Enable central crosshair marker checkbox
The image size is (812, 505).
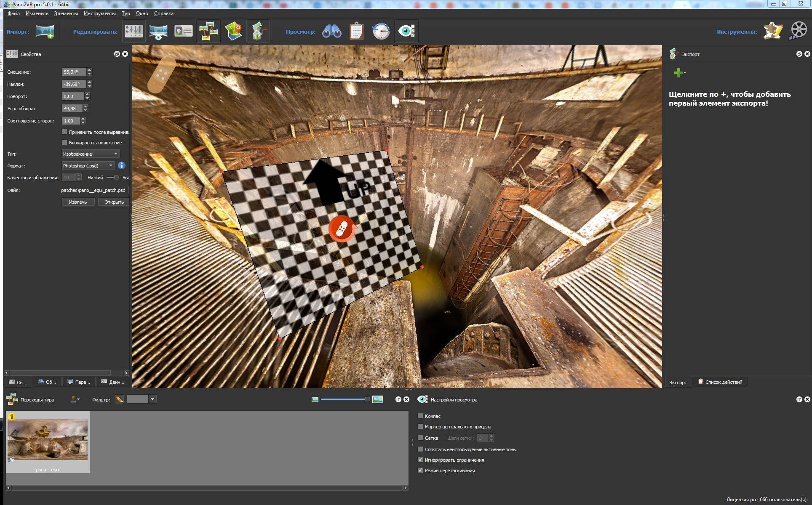point(420,426)
